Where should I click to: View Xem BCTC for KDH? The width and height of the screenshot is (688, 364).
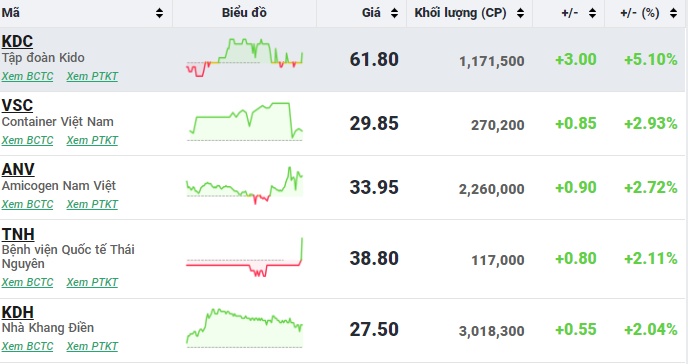pos(27,346)
